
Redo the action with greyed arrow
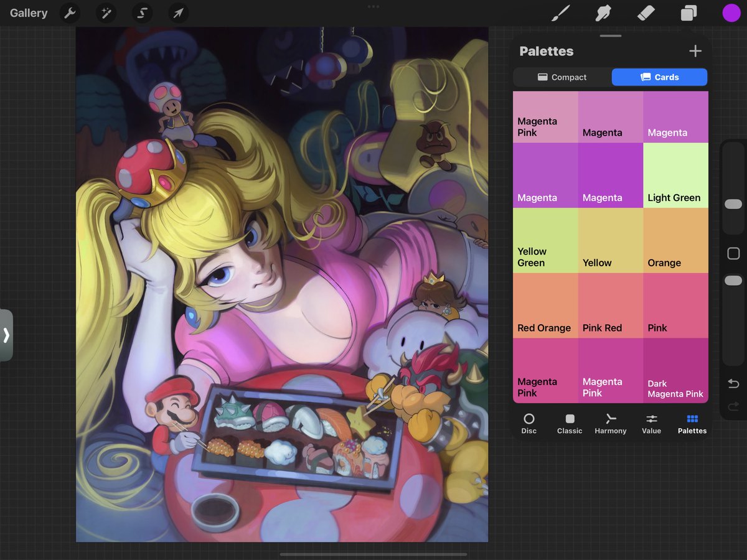733,406
